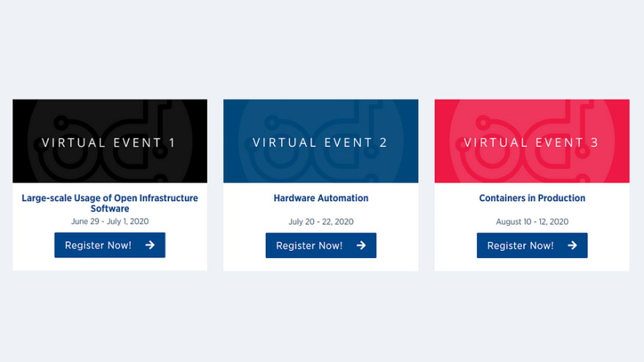The width and height of the screenshot is (644, 362).
Task: Open the Hardware Automation title link
Action: coord(321,198)
